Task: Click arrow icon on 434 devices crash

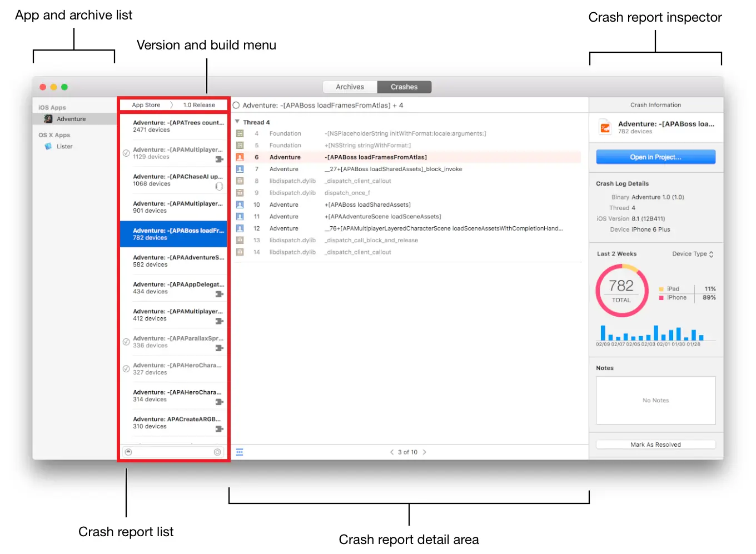Action: [x=219, y=294]
